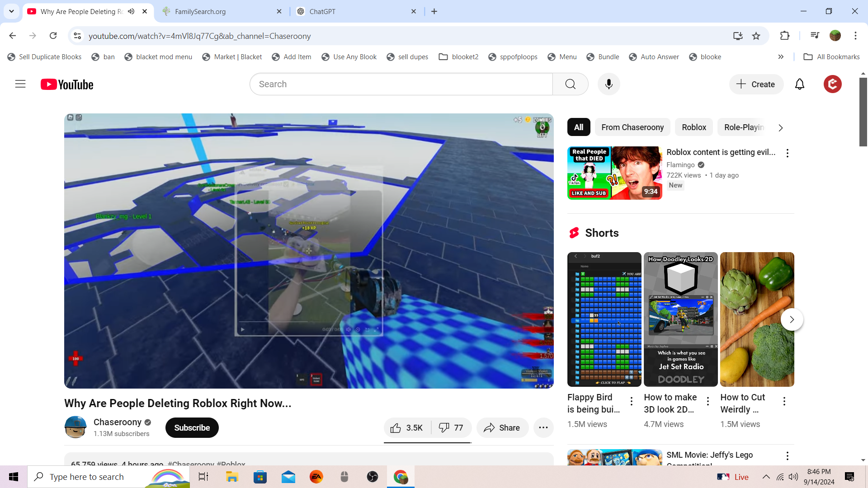868x488 pixels.
Task: Open Flamingo's Roblox content video thumbnail
Action: 614,173
